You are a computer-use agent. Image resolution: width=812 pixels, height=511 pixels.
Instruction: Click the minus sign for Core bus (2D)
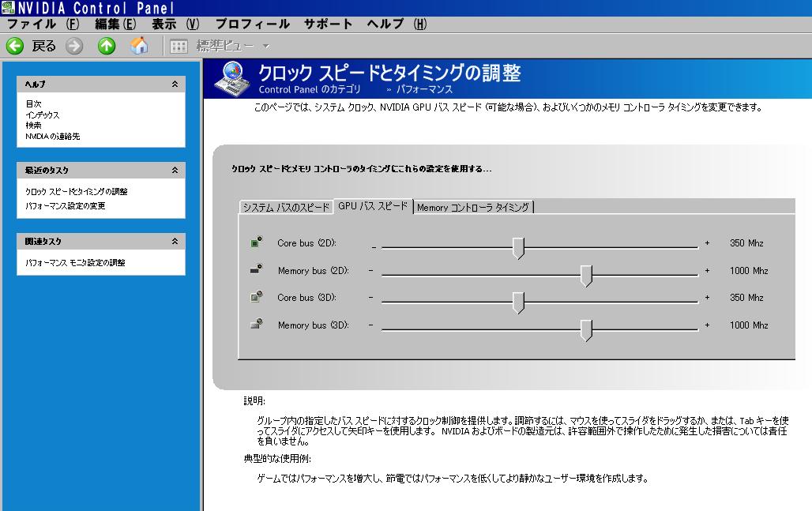(x=374, y=247)
